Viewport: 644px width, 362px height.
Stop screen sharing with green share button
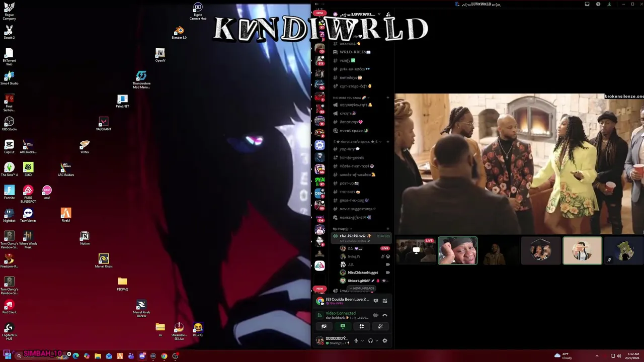pos(343,326)
